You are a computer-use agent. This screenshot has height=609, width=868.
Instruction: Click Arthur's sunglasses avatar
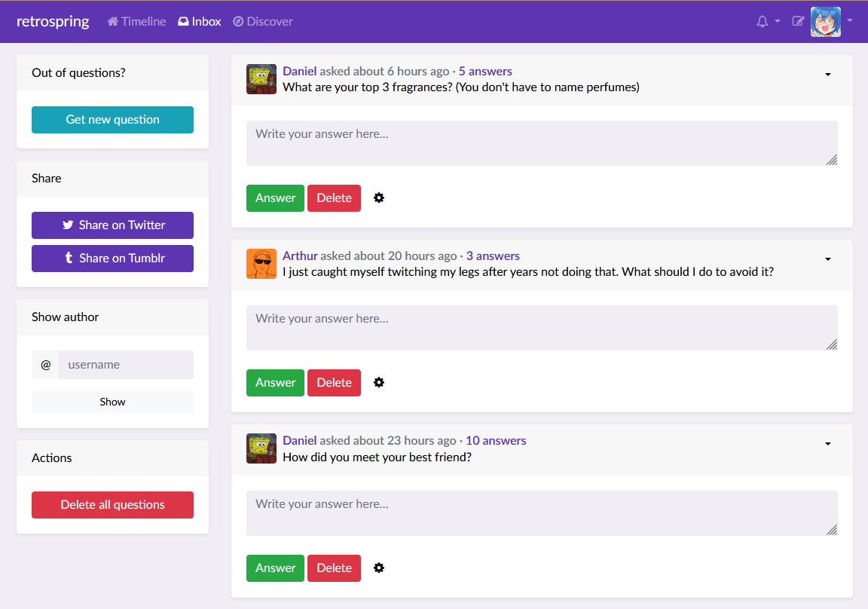point(261,264)
